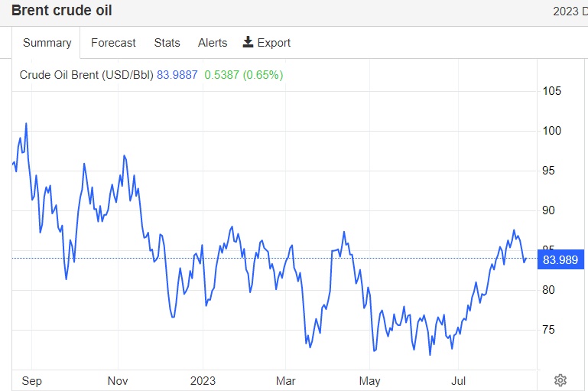Click the 105 price axis label
This screenshot has width=588, height=391.
pos(551,91)
